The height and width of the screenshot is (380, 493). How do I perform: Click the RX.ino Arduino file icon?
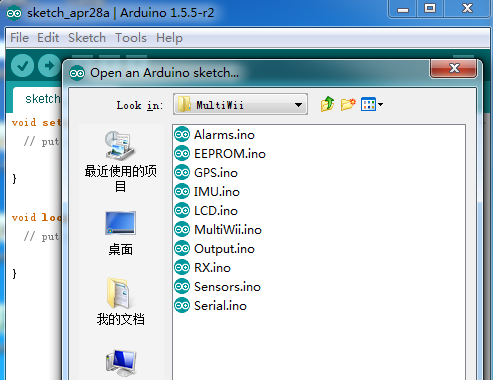tap(182, 268)
